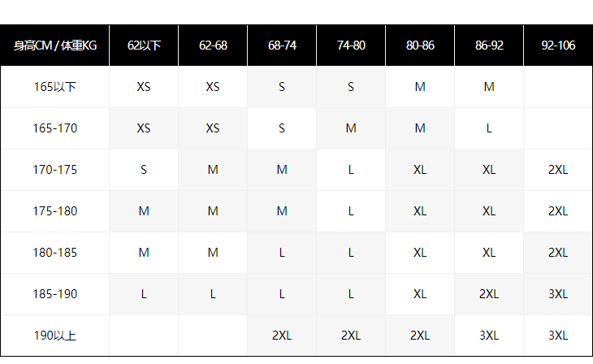Select the 68-74 weight column header

282,45
